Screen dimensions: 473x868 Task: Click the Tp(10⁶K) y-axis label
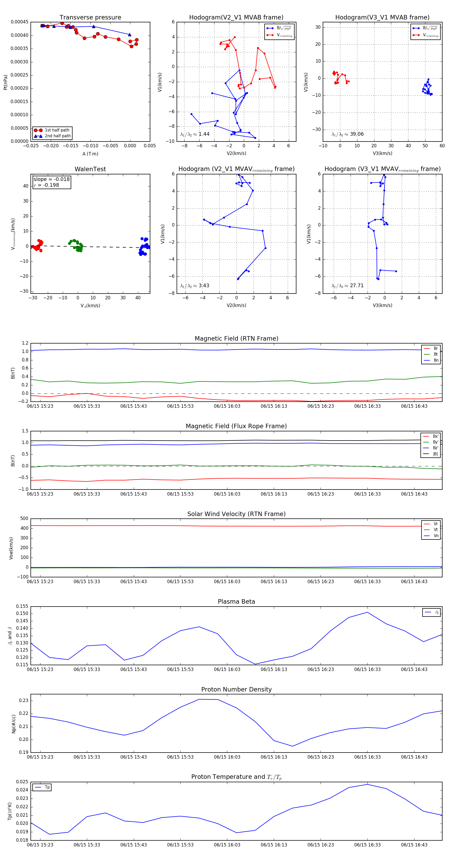point(9,811)
